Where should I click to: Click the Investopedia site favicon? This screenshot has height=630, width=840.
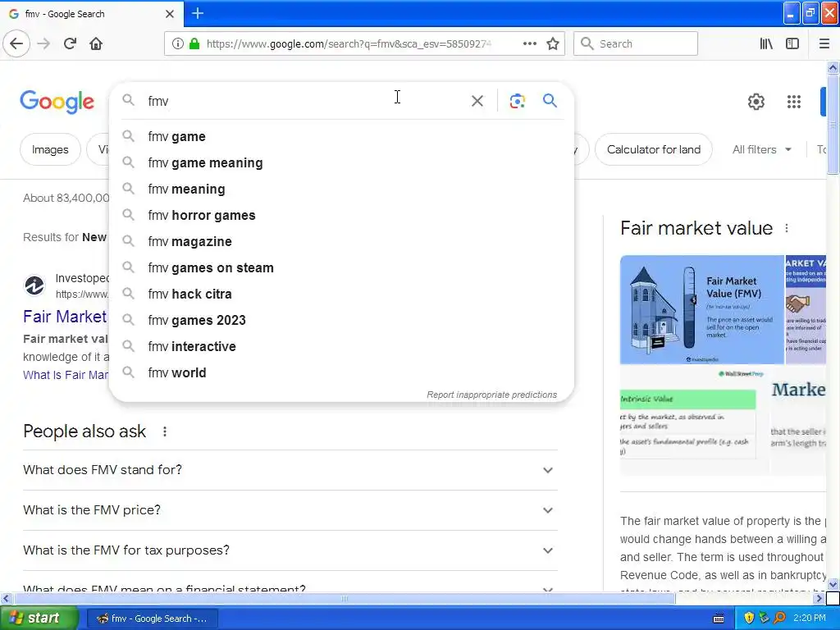[34, 285]
